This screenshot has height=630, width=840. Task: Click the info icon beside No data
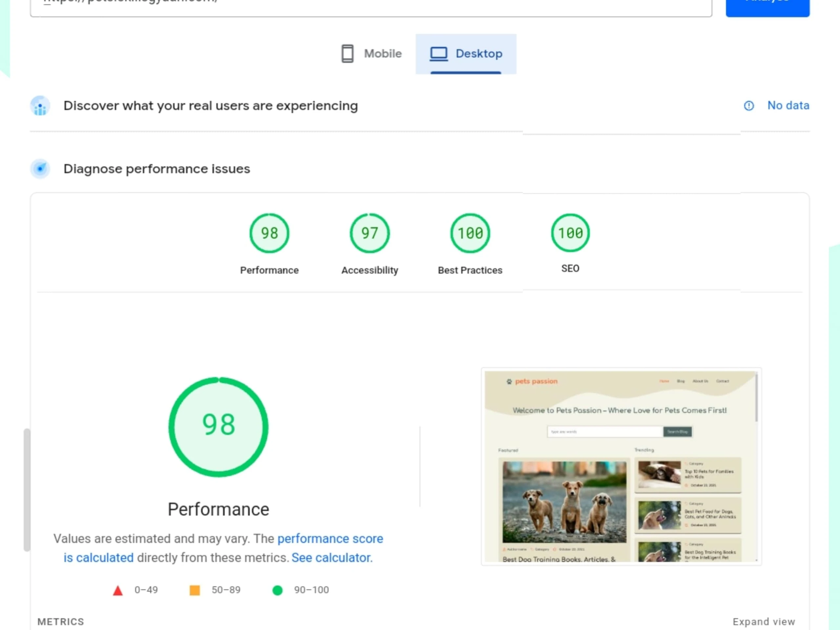pos(748,106)
